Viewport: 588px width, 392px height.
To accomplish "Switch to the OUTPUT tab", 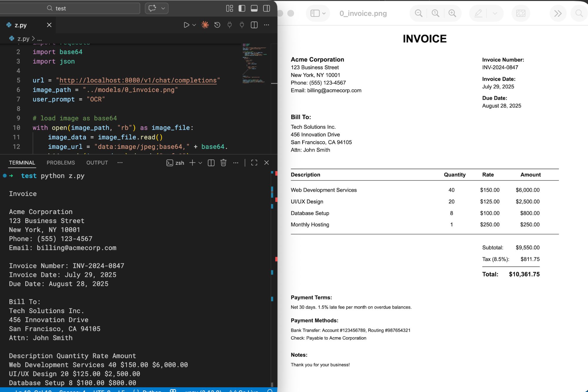I will pos(97,162).
